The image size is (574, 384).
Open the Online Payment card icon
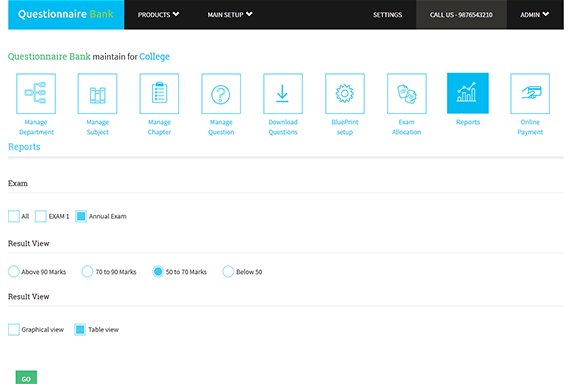coord(530,93)
